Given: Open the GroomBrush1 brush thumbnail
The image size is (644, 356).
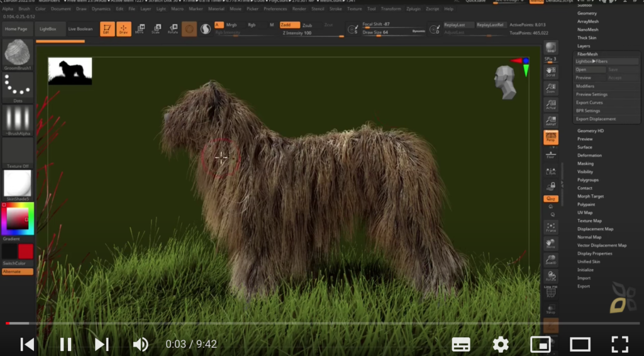Looking at the screenshot, I should coord(17,55).
